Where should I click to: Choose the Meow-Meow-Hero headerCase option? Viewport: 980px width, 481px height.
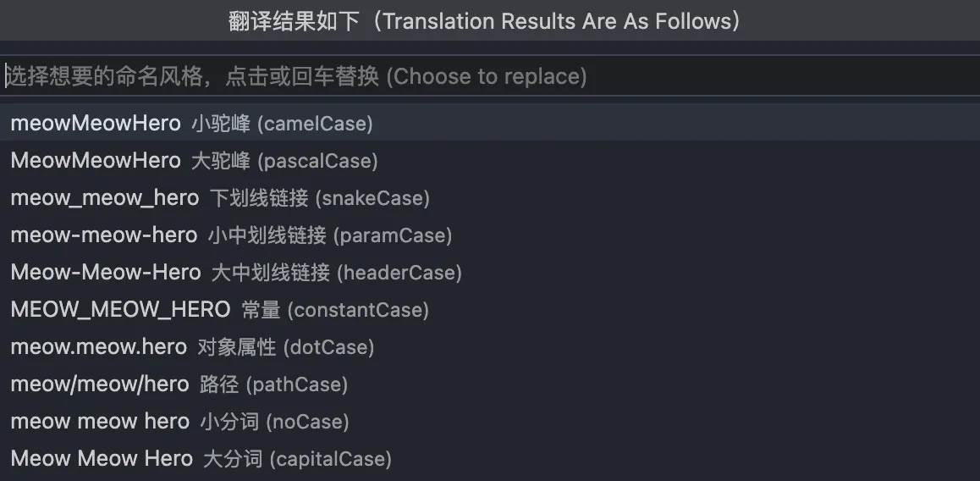106,273
